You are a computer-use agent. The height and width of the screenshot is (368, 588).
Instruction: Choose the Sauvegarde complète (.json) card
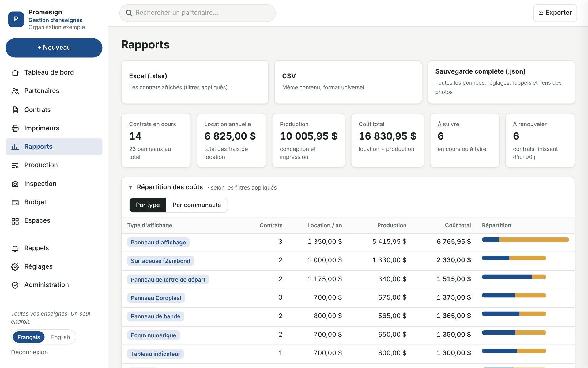click(501, 82)
